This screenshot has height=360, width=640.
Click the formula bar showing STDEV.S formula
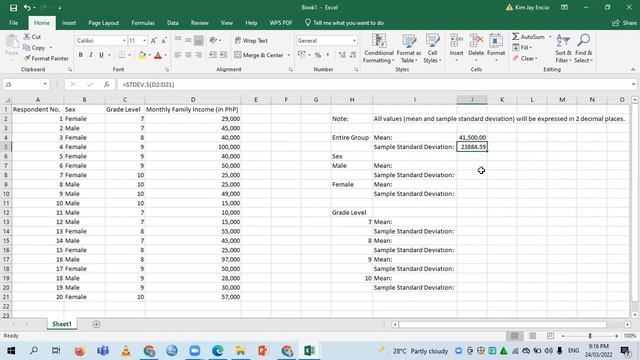click(x=373, y=84)
